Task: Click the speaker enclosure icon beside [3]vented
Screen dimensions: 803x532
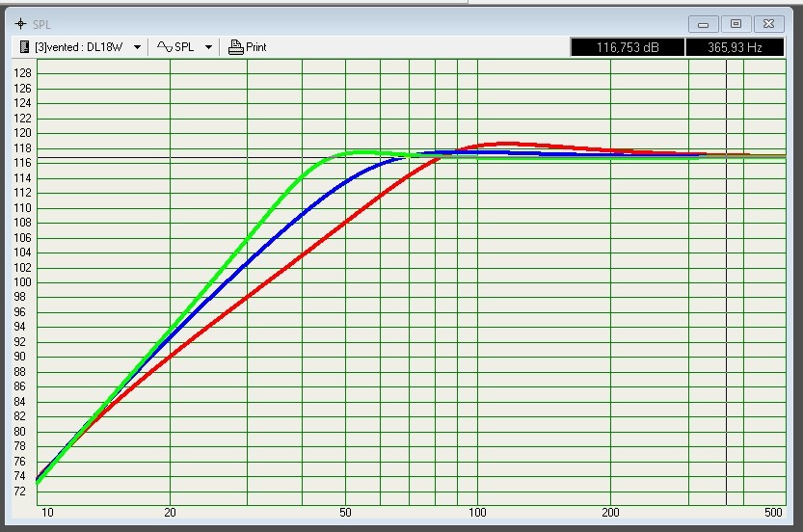Action: (x=24, y=47)
